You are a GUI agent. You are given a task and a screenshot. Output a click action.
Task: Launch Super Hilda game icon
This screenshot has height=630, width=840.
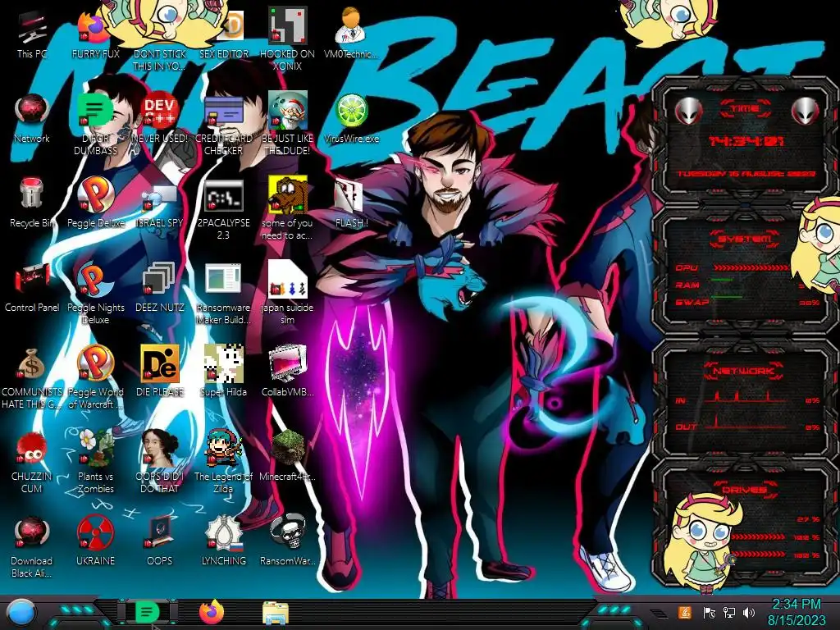(223, 363)
